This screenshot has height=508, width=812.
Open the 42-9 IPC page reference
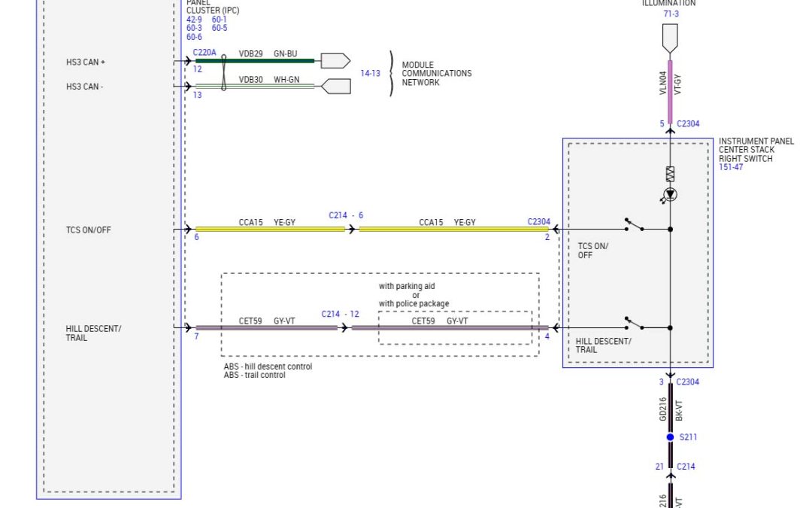click(194, 20)
